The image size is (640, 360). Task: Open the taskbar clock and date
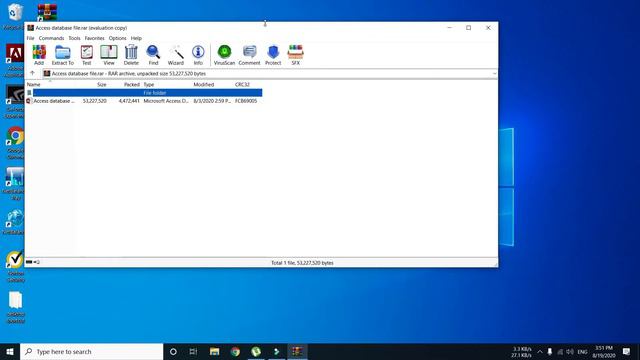[604, 351]
